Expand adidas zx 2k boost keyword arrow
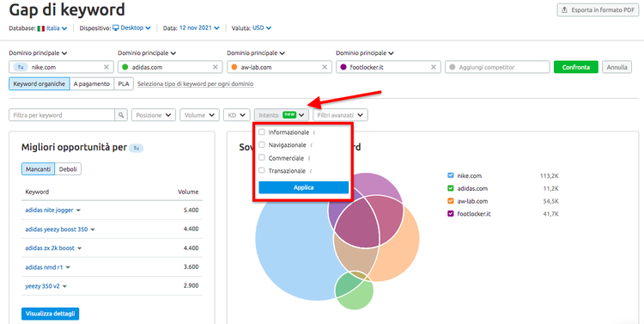This screenshot has height=324, width=644. tap(80, 248)
